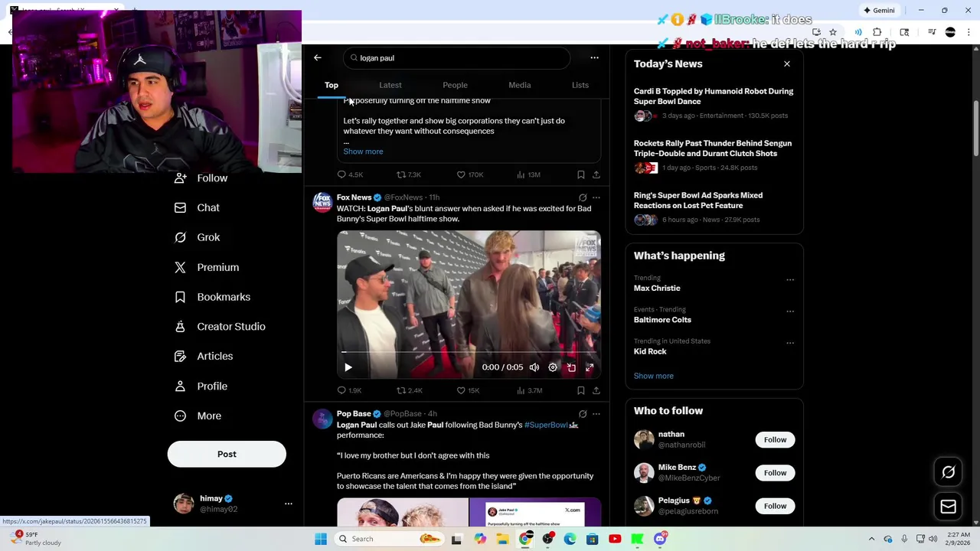
Task: Share the Fox News post
Action: [596, 390]
